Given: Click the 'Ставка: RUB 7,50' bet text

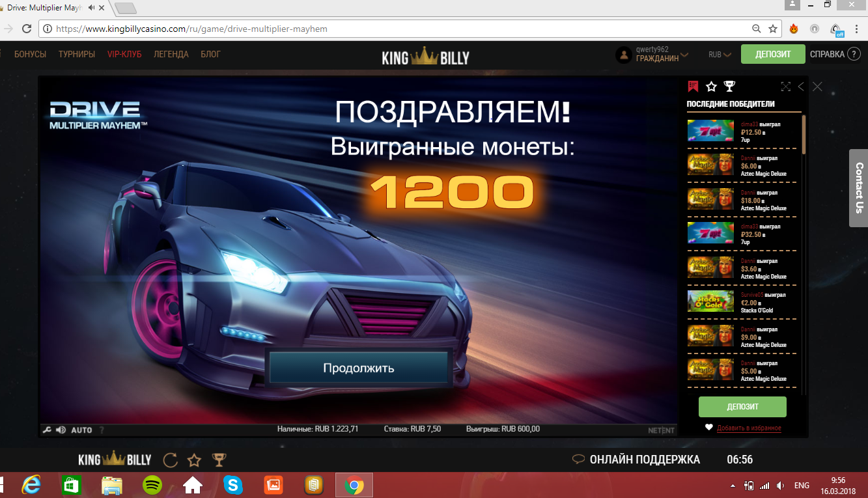Looking at the screenshot, I should 413,430.
